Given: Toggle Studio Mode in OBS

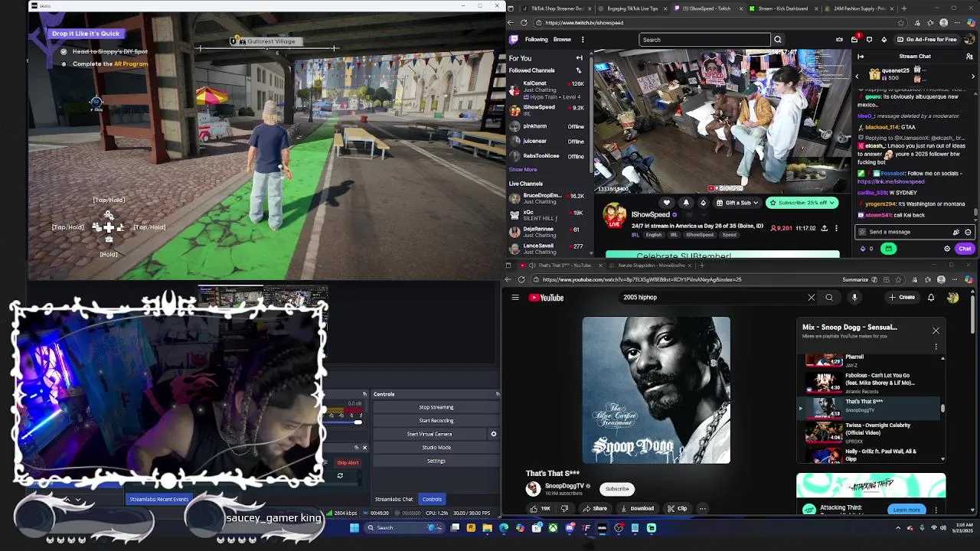Looking at the screenshot, I should tap(436, 448).
